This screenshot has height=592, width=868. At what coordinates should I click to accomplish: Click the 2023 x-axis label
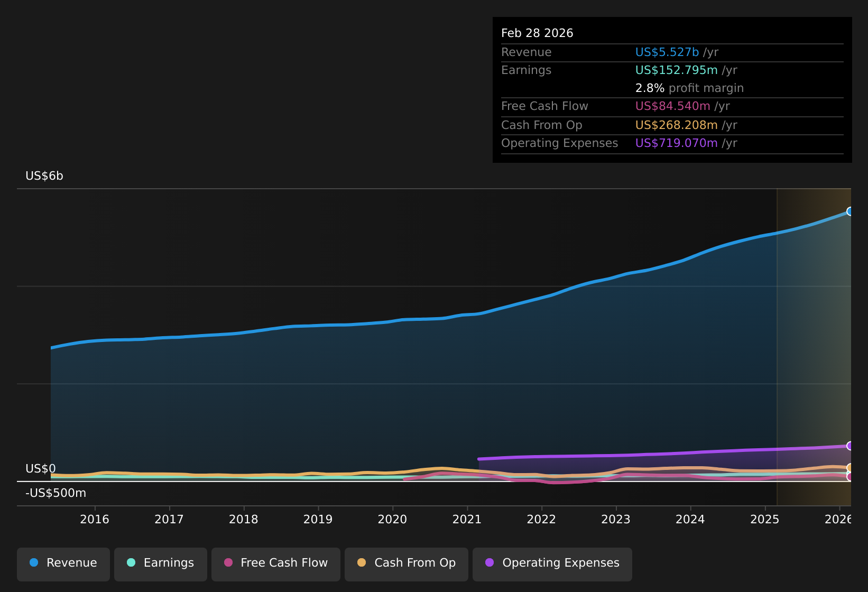click(x=616, y=520)
